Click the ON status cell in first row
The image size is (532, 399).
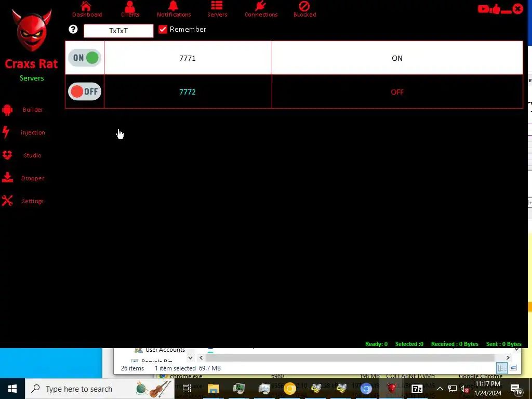397,58
